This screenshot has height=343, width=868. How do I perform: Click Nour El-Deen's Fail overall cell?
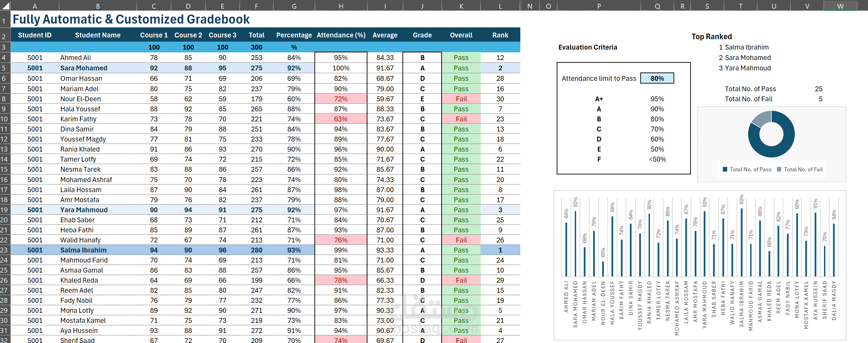[461, 99]
